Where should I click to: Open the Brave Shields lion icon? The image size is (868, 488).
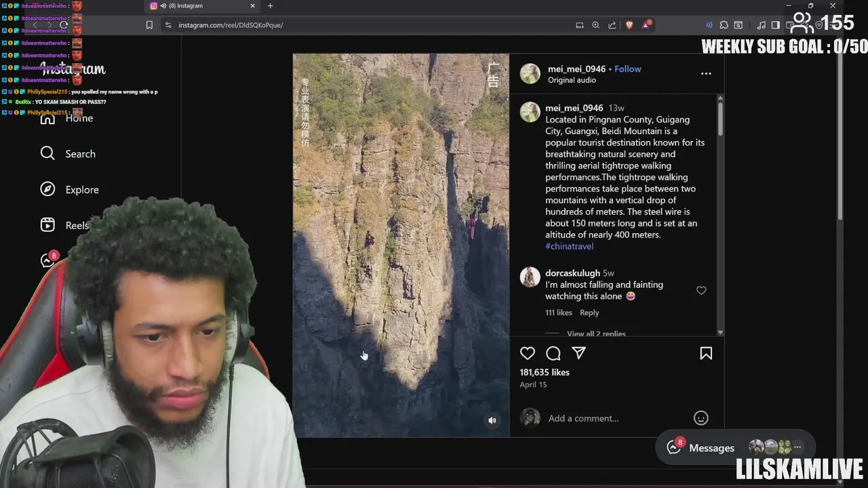pyautogui.click(x=629, y=25)
